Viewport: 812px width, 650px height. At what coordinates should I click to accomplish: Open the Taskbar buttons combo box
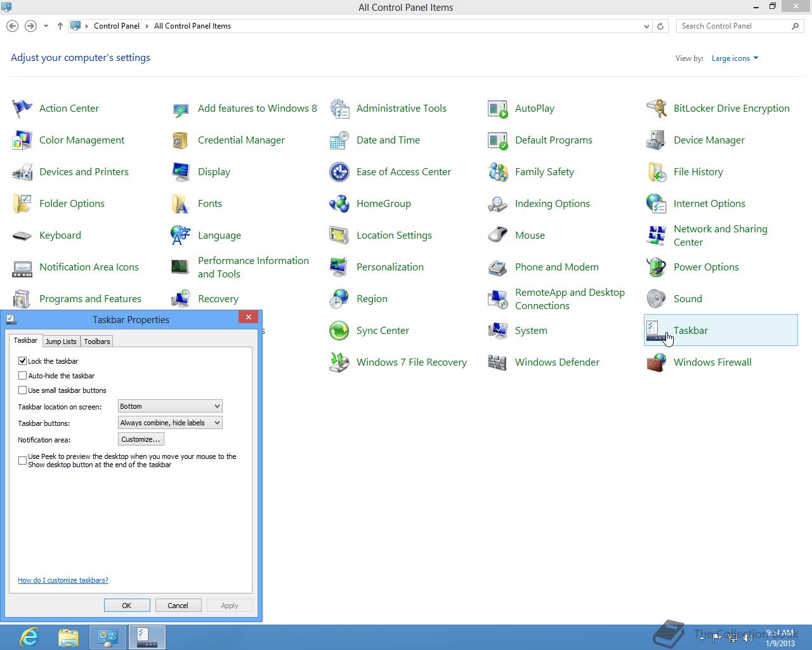170,423
